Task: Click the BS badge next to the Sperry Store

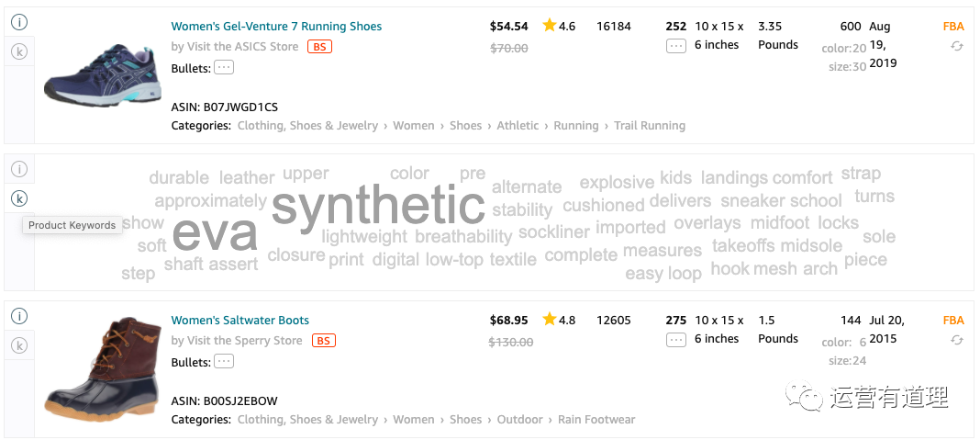Action: tap(323, 341)
